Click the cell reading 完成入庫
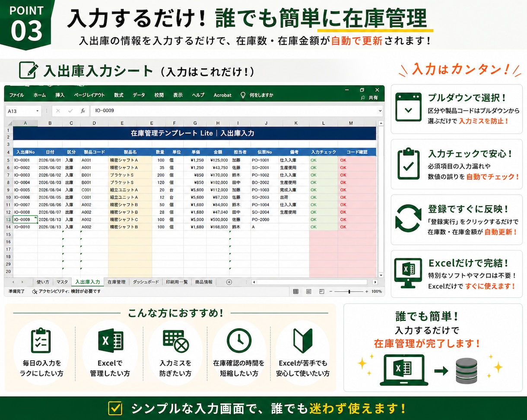 click(x=294, y=190)
